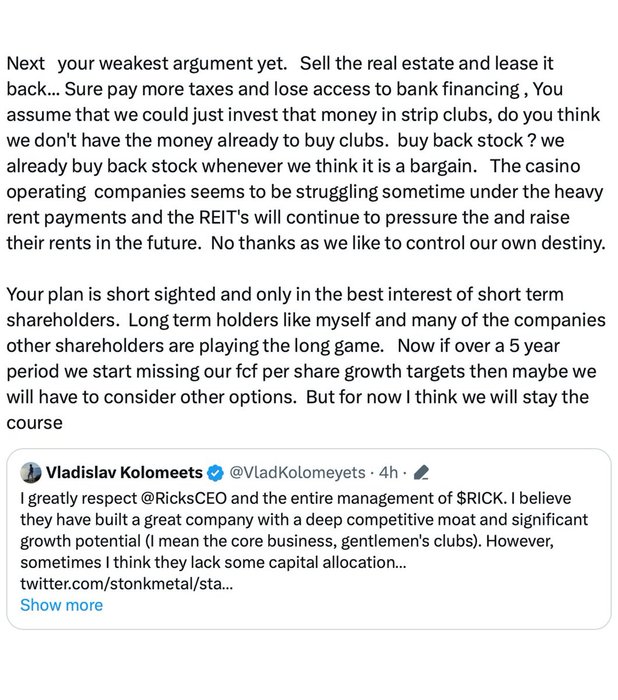Screen dimensions: 618x700
Task: Click the quoted text 'I greatly respect'
Action: [x=79, y=498]
